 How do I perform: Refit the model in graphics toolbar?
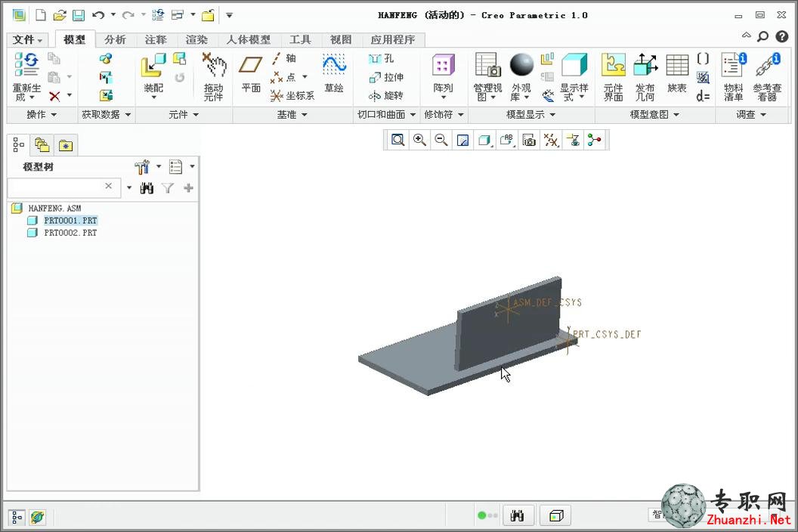397,140
